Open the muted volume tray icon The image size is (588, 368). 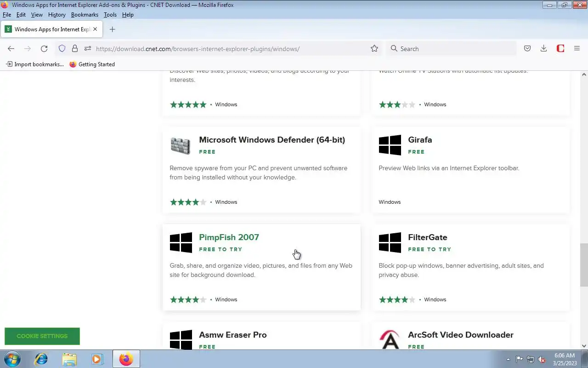542,359
